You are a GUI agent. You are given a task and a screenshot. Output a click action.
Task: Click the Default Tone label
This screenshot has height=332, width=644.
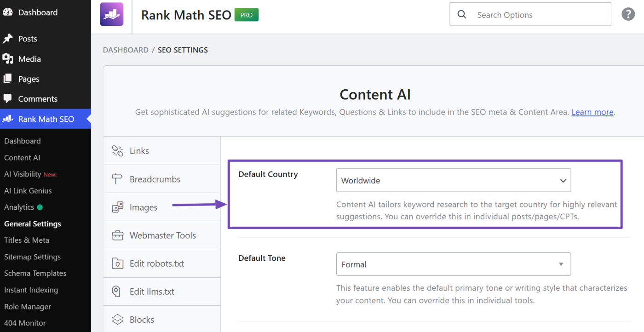(x=262, y=258)
